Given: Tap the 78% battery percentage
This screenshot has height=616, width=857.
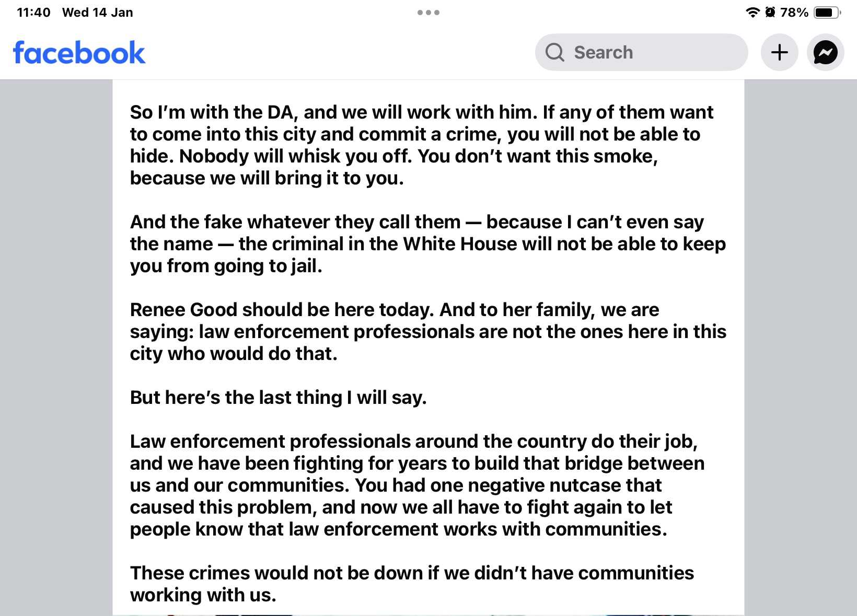Looking at the screenshot, I should click(794, 13).
